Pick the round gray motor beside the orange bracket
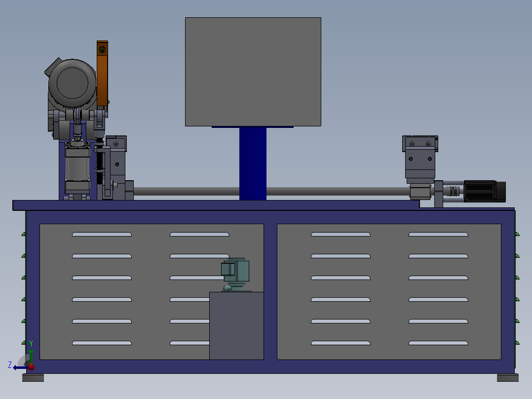Viewport: 532px width, 399px height. [x=72, y=82]
